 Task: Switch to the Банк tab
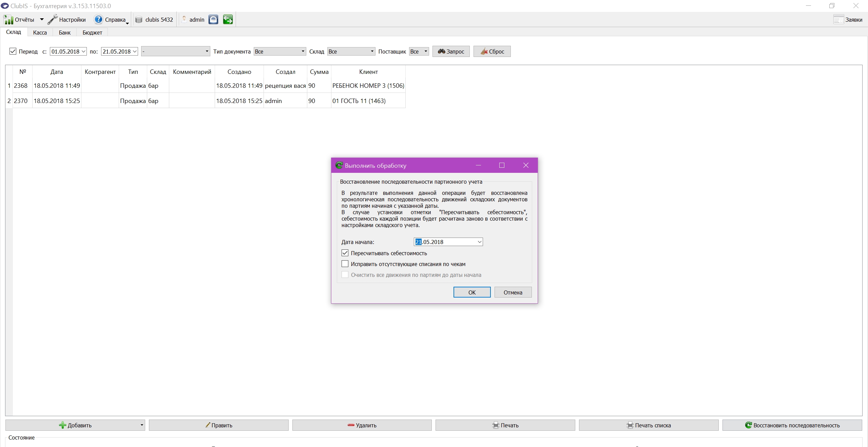(x=65, y=33)
